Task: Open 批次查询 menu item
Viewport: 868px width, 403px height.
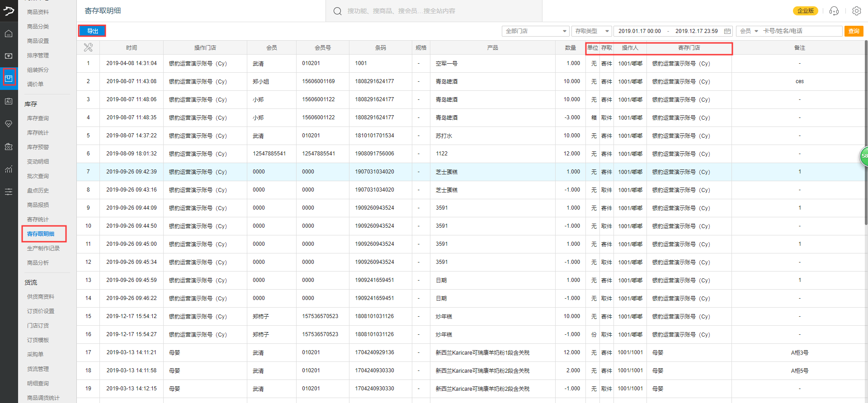Action: pyautogui.click(x=38, y=176)
